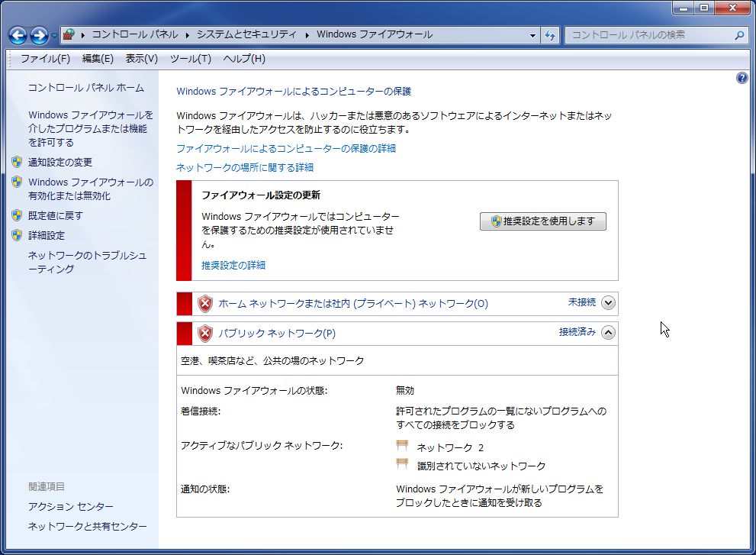Open the 編集(E) menu
756x555 pixels.
click(98, 58)
